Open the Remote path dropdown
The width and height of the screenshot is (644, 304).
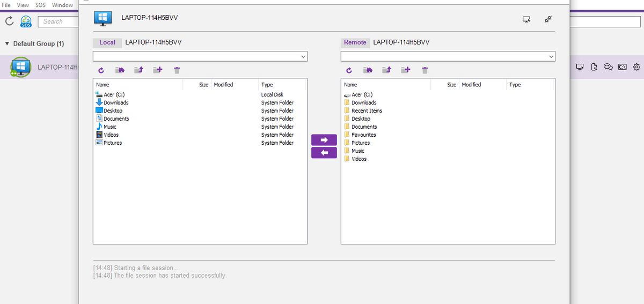point(551,56)
